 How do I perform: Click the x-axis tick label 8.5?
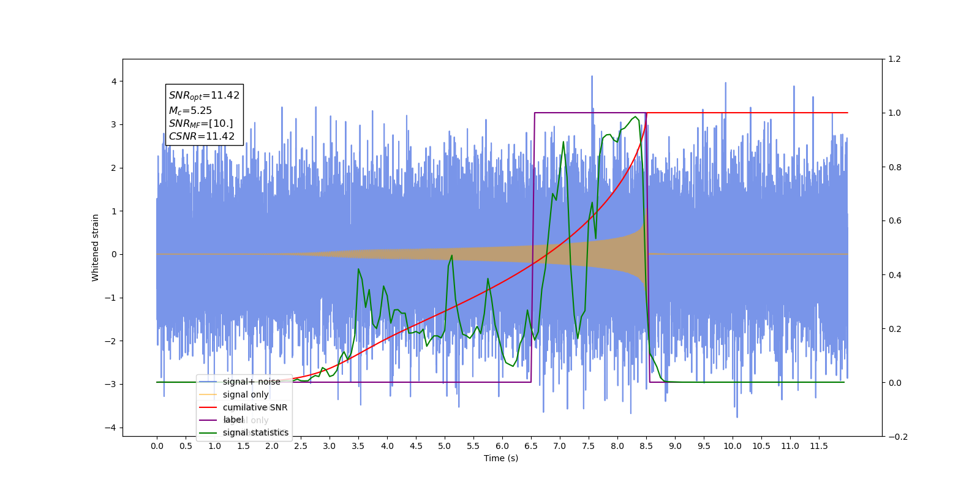[x=646, y=446]
